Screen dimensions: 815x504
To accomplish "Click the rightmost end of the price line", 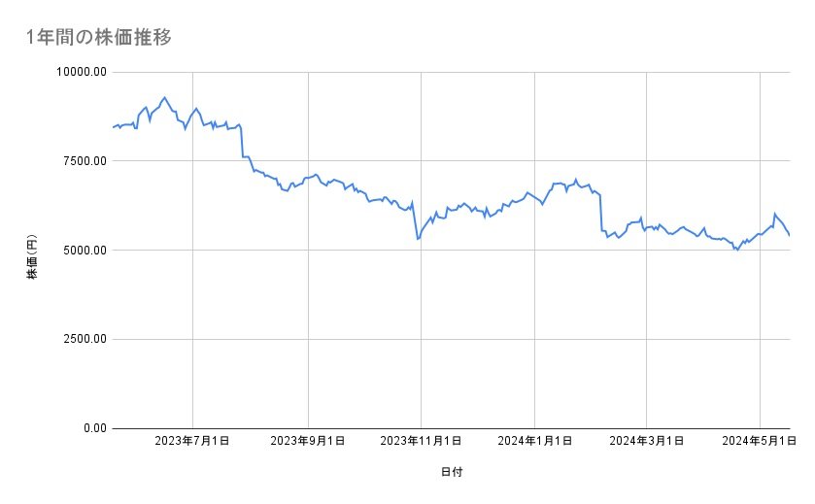I will pyautogui.click(x=790, y=236).
